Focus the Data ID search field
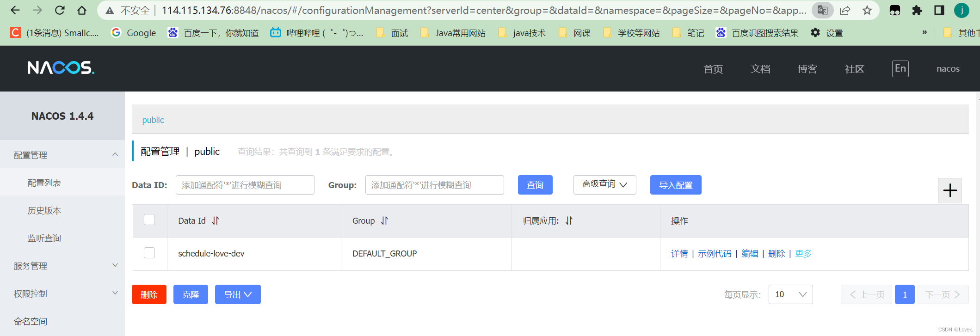Viewport: 980px width, 336px height. tap(245, 185)
